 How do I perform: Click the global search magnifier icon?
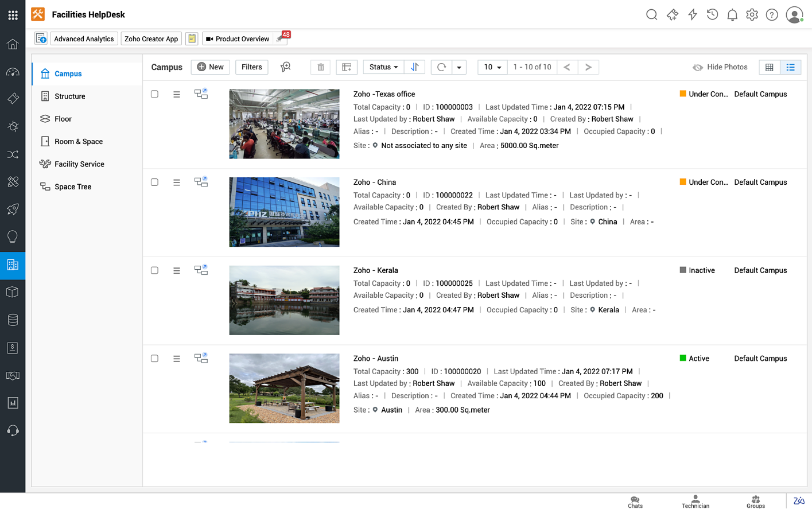[x=651, y=15]
